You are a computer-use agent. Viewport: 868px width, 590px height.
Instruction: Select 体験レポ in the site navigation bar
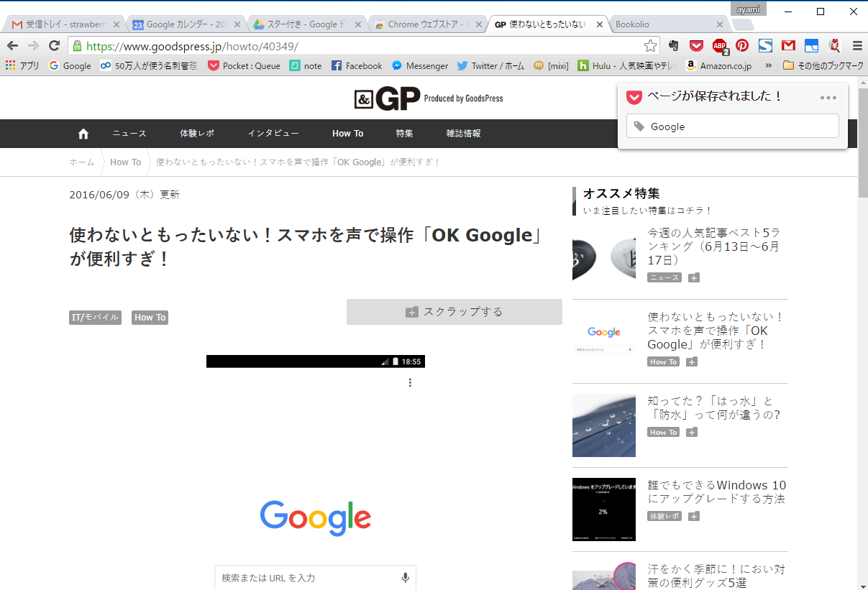197,134
